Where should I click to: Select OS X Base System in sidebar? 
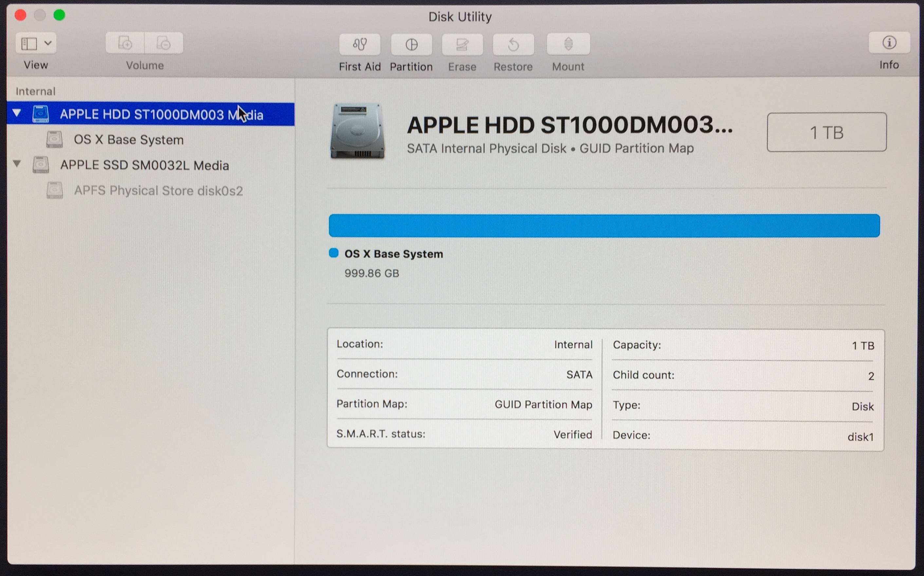point(128,140)
